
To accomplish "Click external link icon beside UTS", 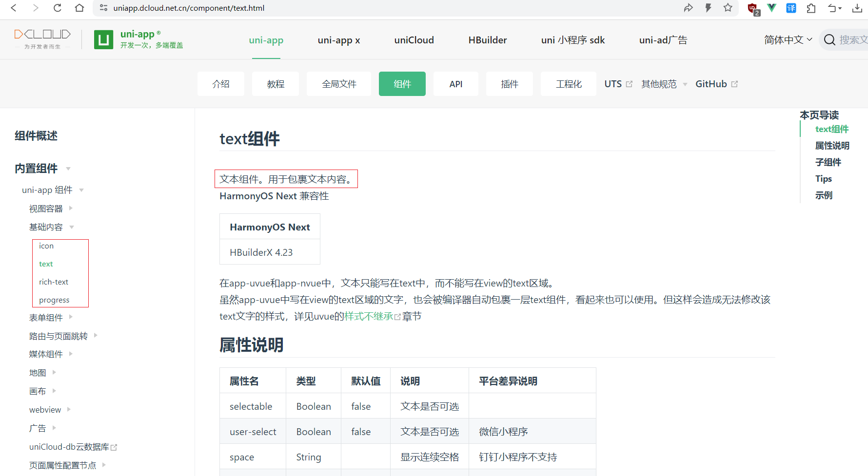I will pos(629,84).
